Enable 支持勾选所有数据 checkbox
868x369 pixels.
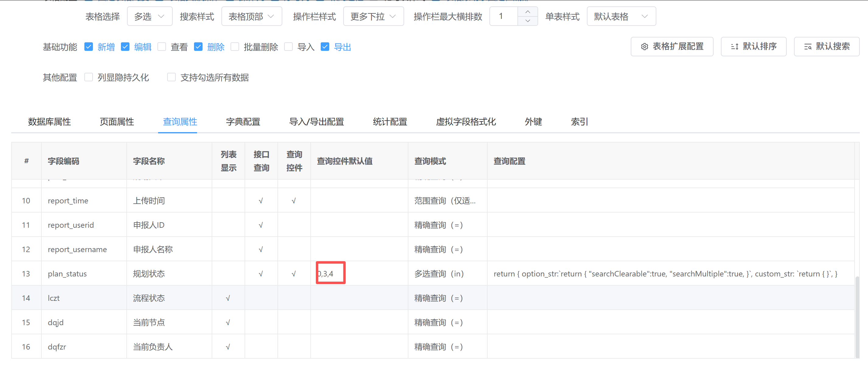click(171, 78)
